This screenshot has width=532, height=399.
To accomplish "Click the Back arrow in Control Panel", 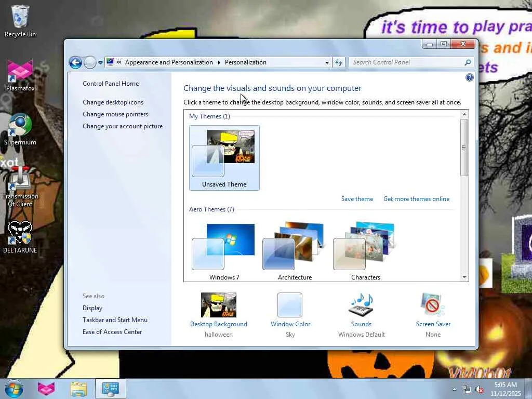I will [x=75, y=62].
